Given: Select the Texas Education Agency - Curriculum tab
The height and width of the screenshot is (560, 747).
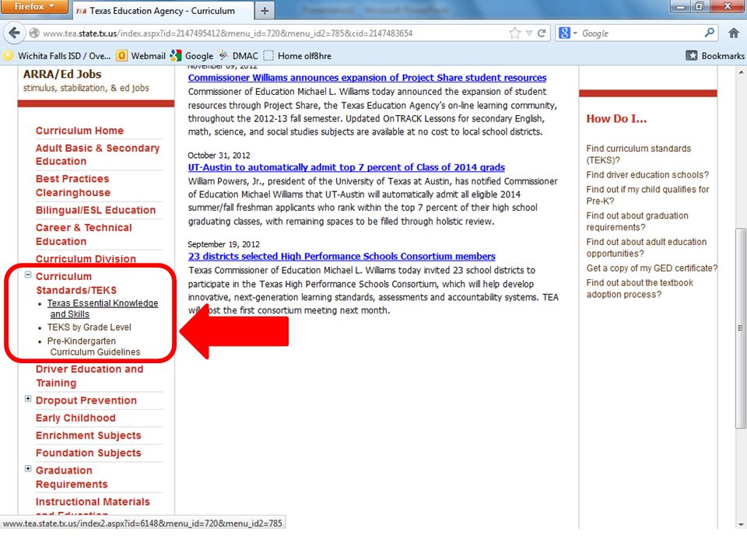Looking at the screenshot, I should pyautogui.click(x=162, y=10).
